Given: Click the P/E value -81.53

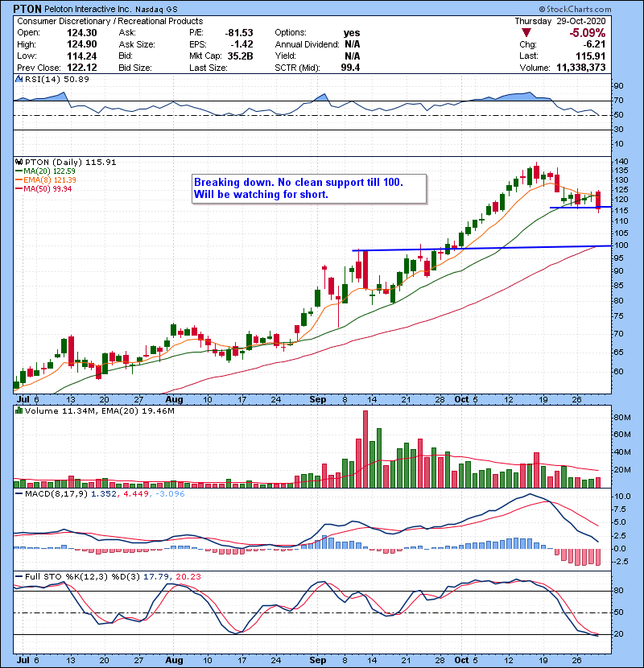Looking at the screenshot, I should (239, 33).
